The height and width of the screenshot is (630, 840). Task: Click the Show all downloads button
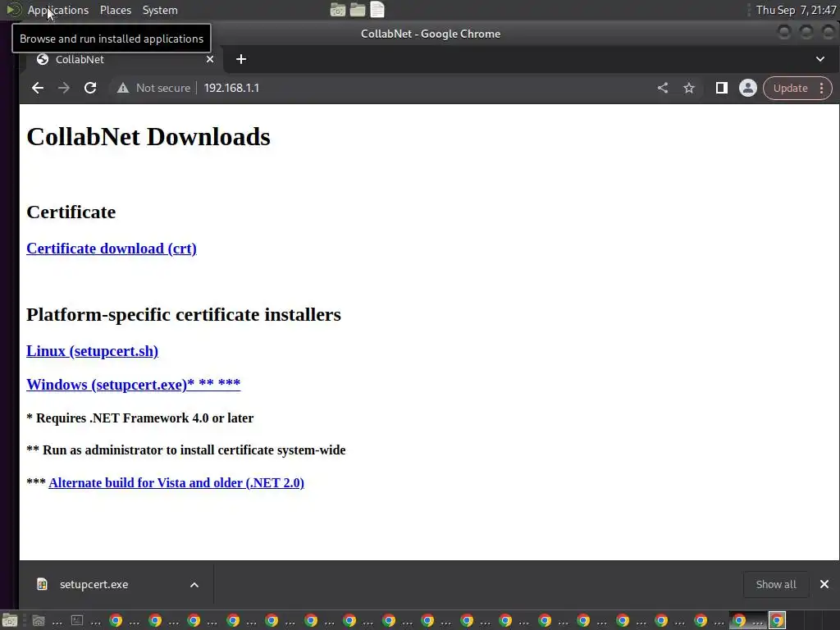tap(776, 584)
